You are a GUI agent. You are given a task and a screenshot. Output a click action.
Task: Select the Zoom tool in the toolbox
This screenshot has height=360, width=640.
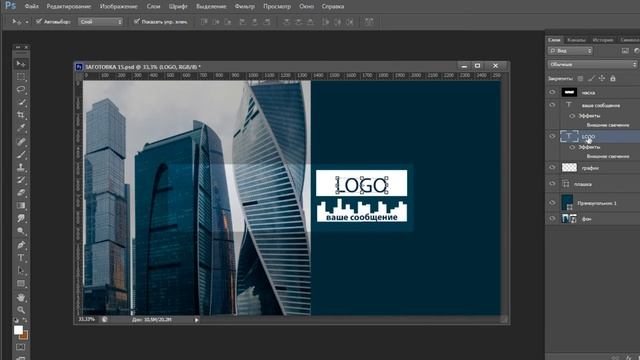coord(20,310)
